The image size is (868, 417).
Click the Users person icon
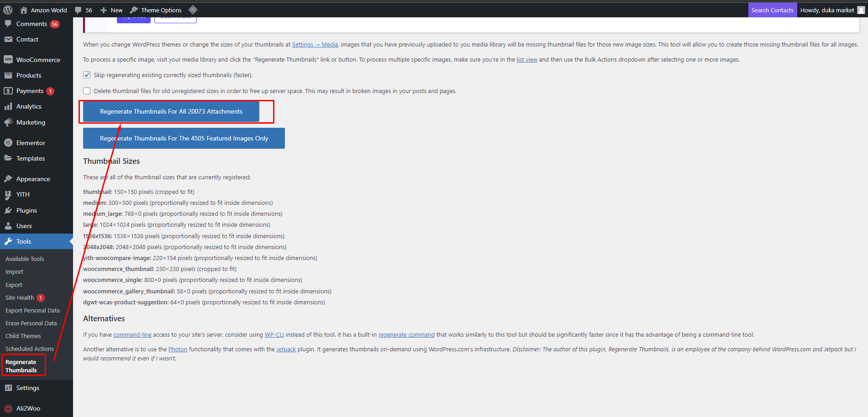click(x=8, y=226)
